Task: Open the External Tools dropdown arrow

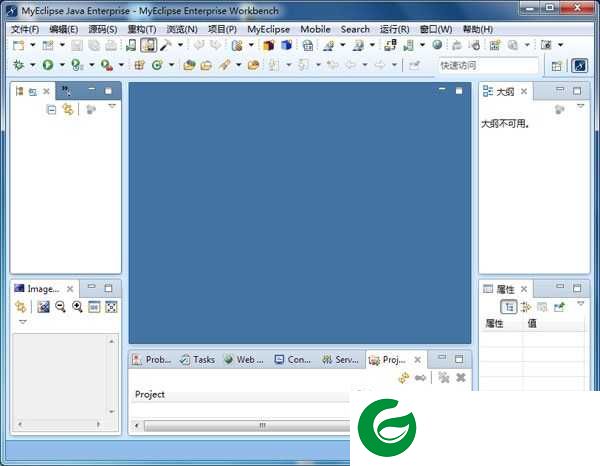Action: 121,65
